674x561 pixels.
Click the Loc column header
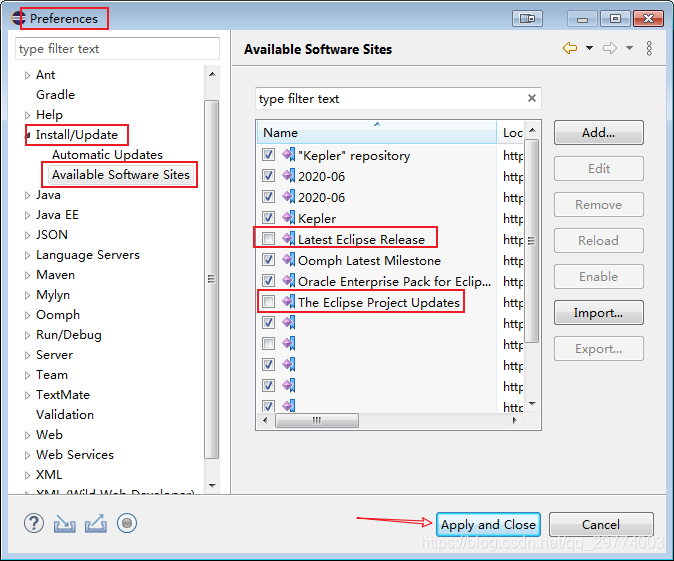pyautogui.click(x=511, y=132)
